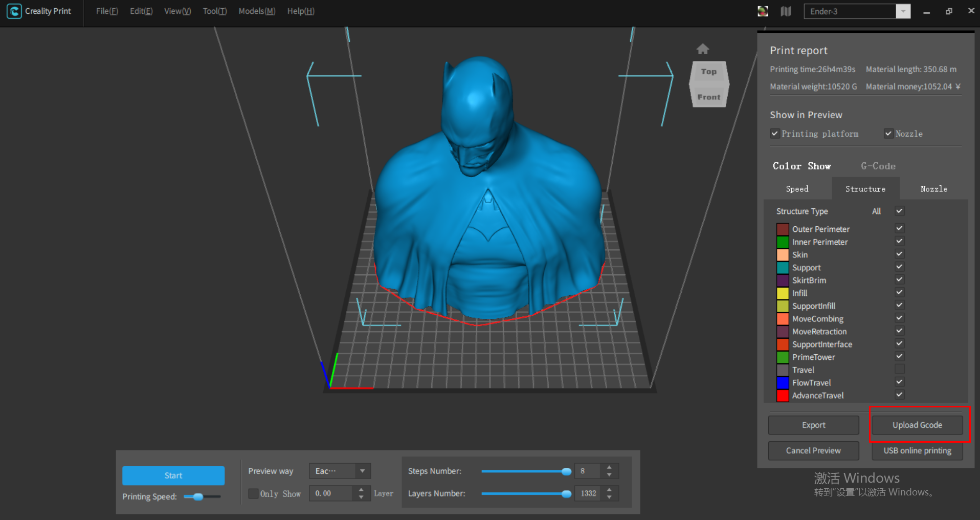Image resolution: width=980 pixels, height=520 pixels.
Task: Switch to the G-Code tab
Action: pyautogui.click(x=878, y=166)
